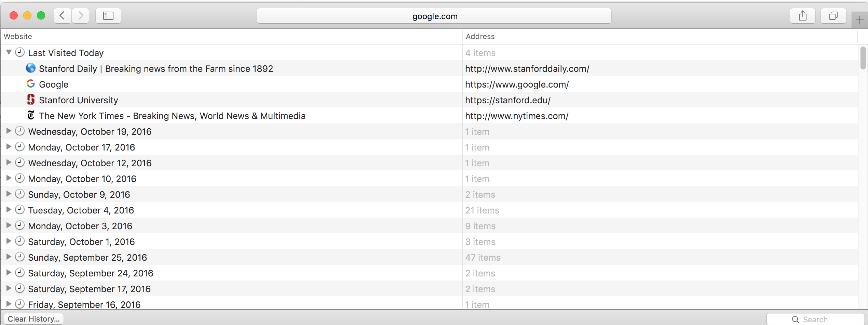The height and width of the screenshot is (325, 868).
Task: Click the clock icon for Sunday, September 25
Action: click(20, 257)
